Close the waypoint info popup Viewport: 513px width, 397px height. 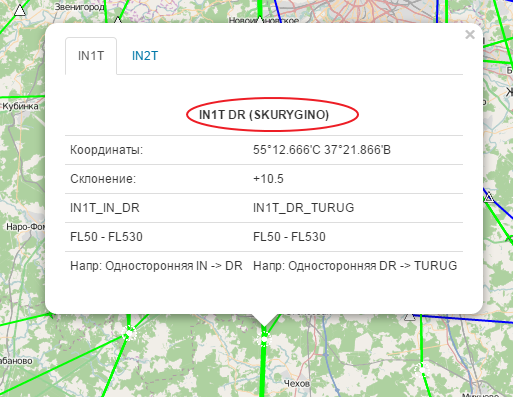470,34
